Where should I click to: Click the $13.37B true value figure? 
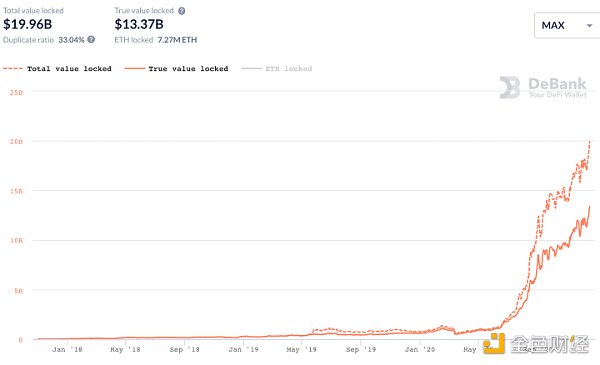point(139,24)
